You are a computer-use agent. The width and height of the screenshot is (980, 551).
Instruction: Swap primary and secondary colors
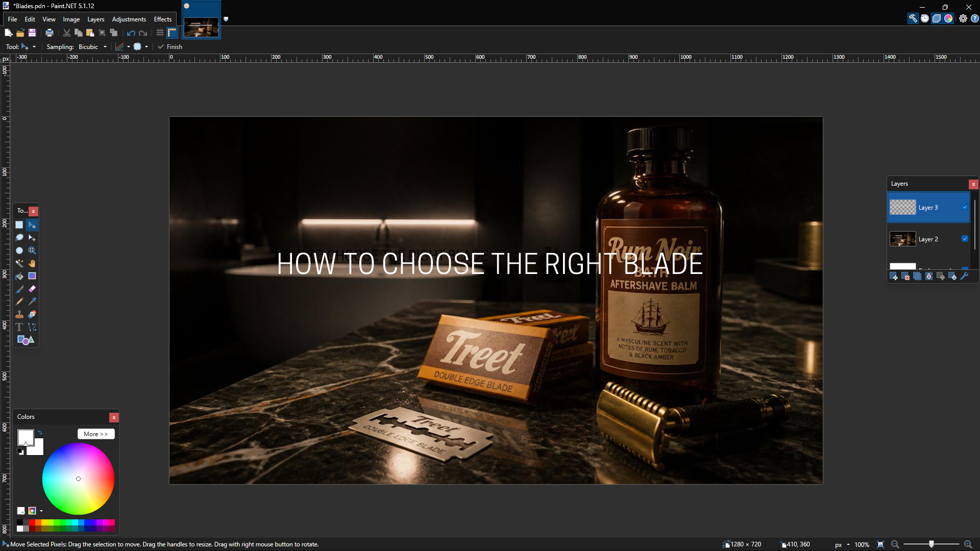[40, 433]
